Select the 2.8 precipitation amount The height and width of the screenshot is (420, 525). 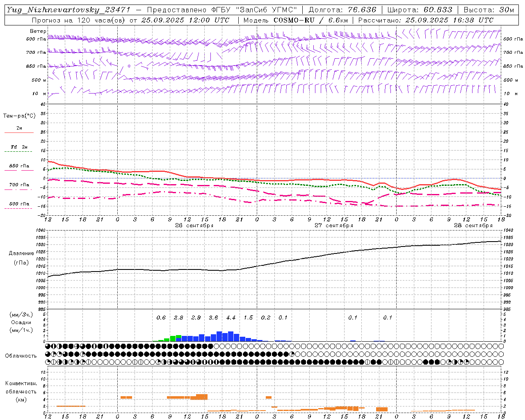pyautogui.click(x=178, y=318)
